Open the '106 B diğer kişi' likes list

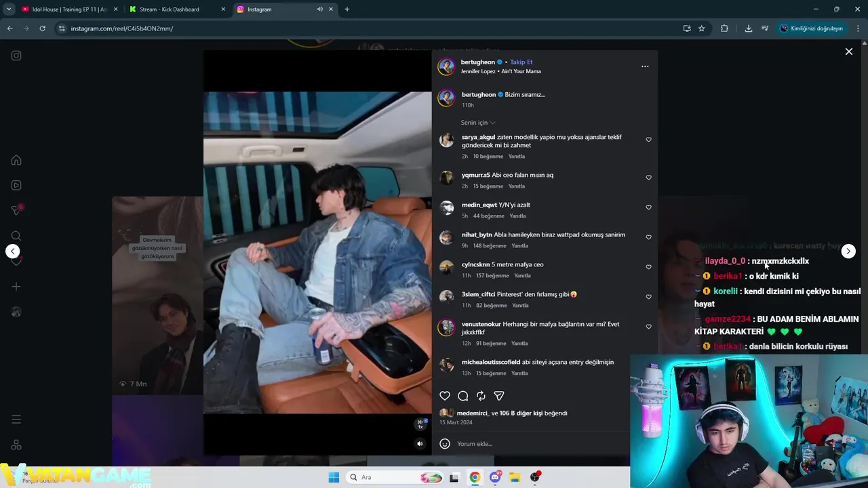click(x=521, y=413)
